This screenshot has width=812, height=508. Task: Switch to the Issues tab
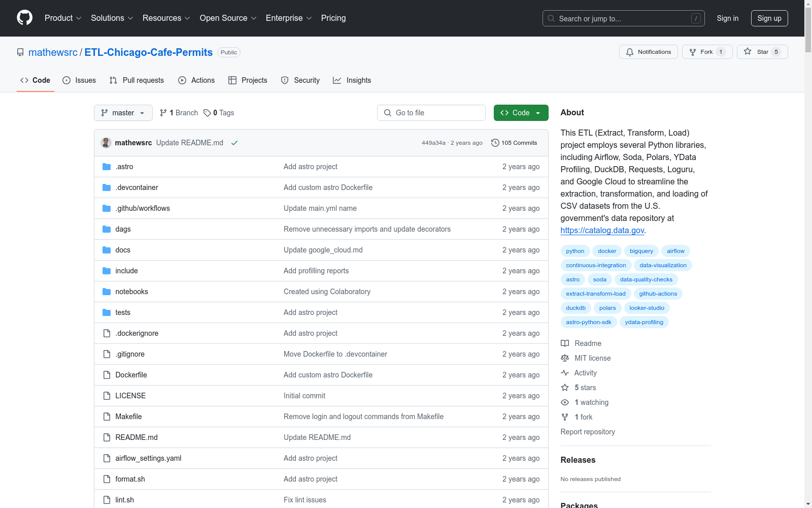click(79, 80)
